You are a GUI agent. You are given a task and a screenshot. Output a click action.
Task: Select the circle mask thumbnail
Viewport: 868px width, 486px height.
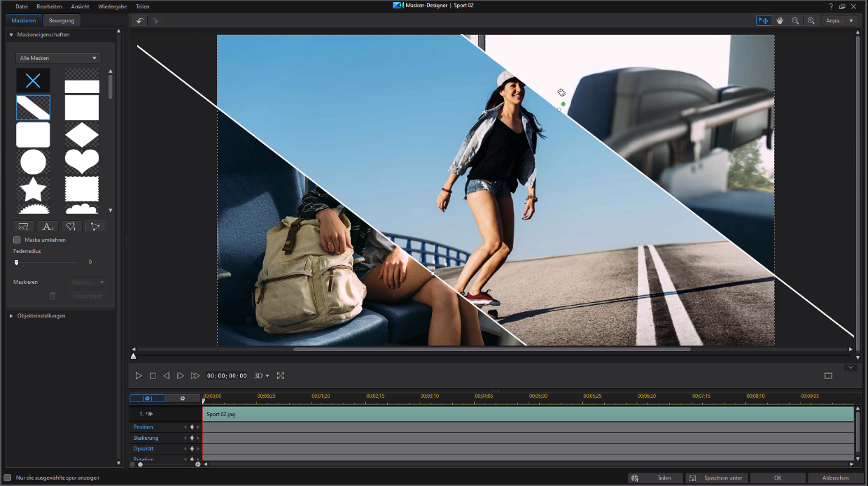[33, 162]
